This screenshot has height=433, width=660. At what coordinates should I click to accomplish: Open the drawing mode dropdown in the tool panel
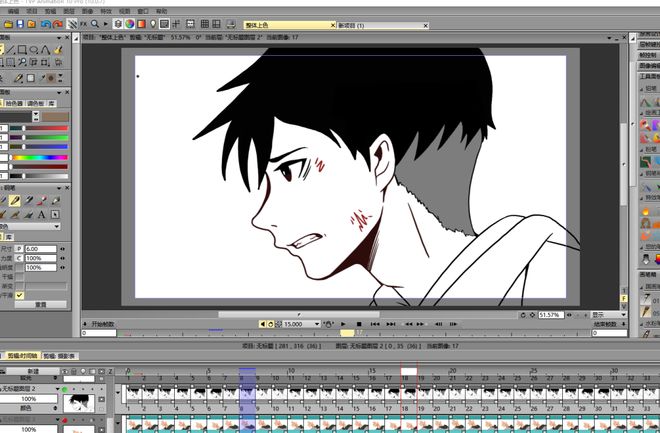tap(30, 226)
